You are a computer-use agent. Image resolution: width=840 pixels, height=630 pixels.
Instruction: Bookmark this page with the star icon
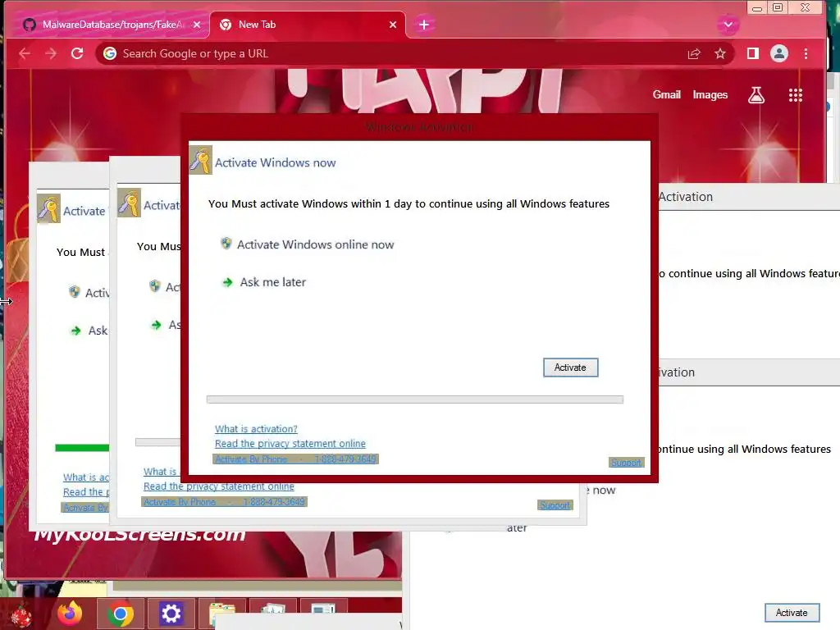click(x=720, y=53)
